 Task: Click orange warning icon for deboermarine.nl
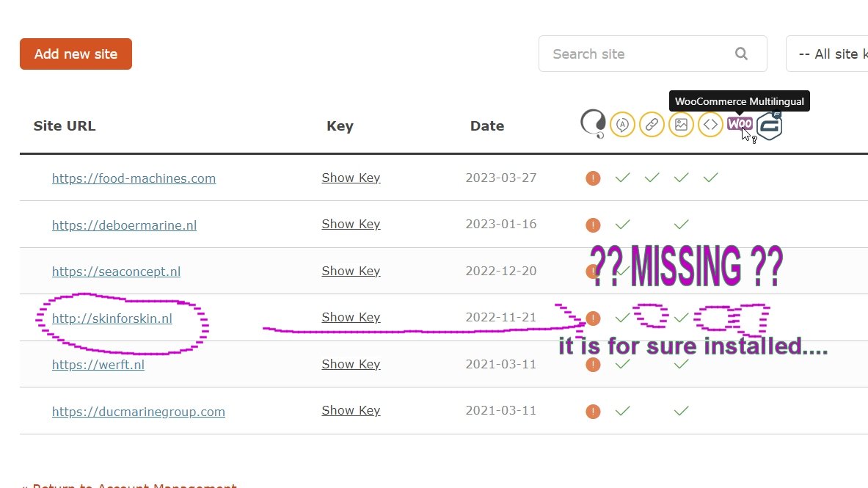[x=593, y=225]
